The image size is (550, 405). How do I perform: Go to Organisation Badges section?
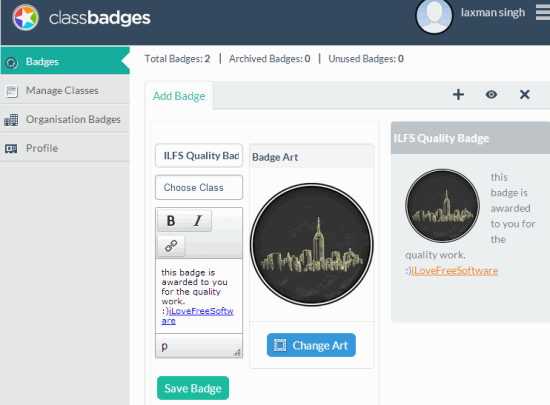(x=65, y=119)
